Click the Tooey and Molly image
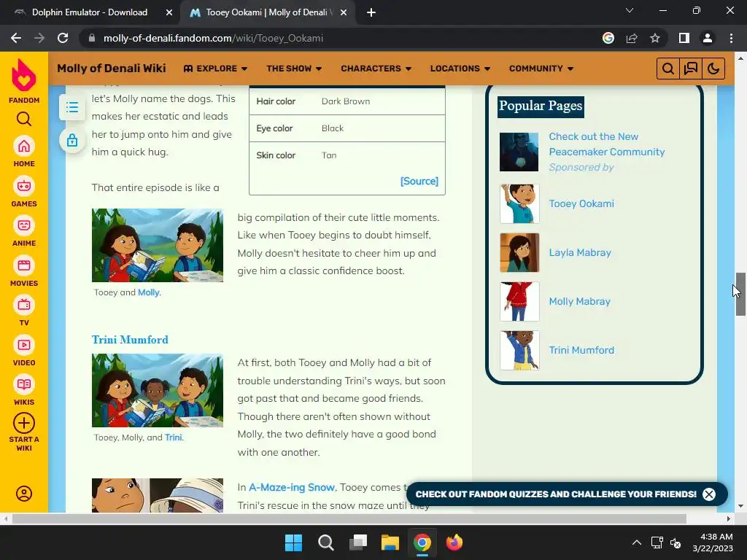Viewport: 747px width, 560px height. coord(158,245)
